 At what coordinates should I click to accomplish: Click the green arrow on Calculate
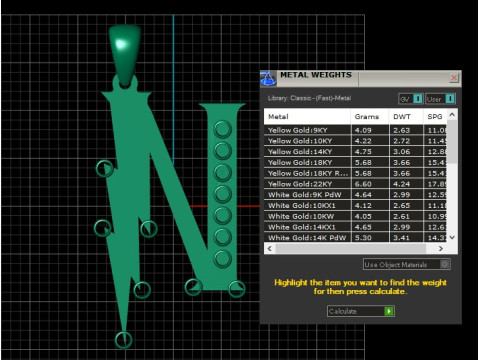coord(389,311)
